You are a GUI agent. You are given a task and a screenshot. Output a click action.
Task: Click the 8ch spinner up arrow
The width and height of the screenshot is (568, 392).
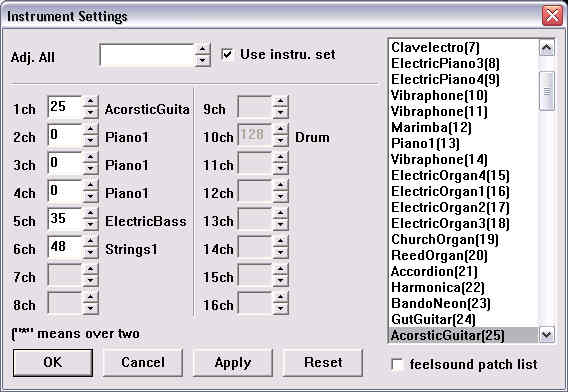click(91, 297)
